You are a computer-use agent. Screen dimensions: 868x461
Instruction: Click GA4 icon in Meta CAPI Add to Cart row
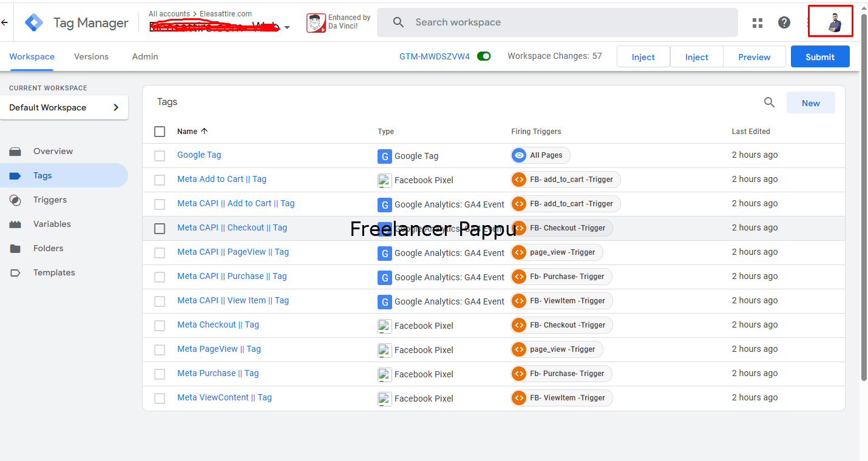coord(384,204)
